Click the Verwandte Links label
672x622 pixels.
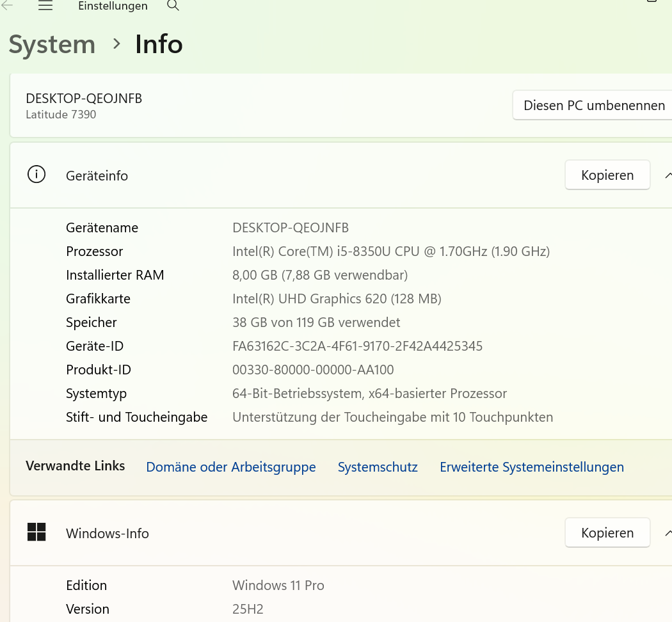pyautogui.click(x=76, y=466)
